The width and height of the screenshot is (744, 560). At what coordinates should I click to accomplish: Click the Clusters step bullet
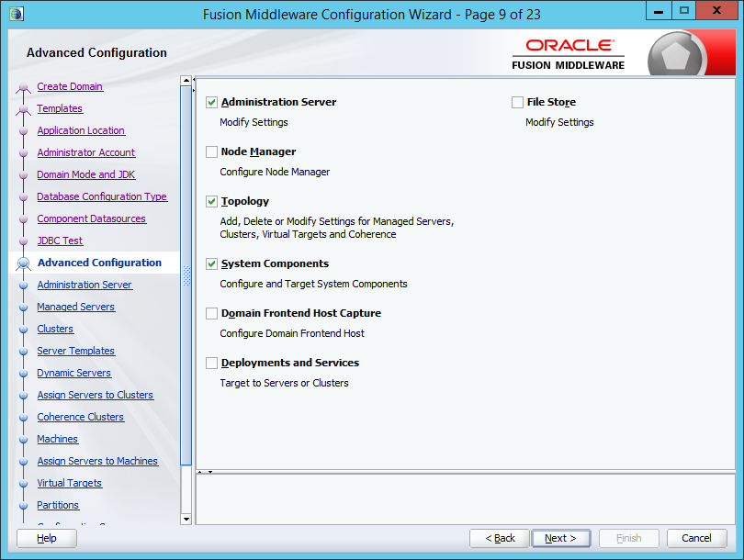tap(23, 330)
